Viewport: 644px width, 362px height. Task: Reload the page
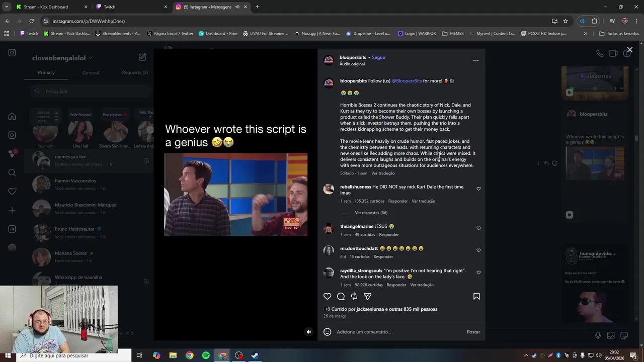click(x=31, y=21)
